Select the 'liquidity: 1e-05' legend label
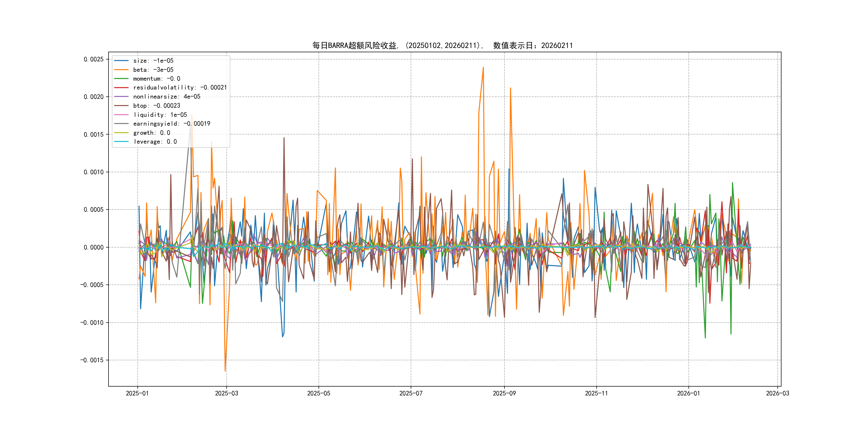Screen dimensions: 868x434 (x=160, y=115)
